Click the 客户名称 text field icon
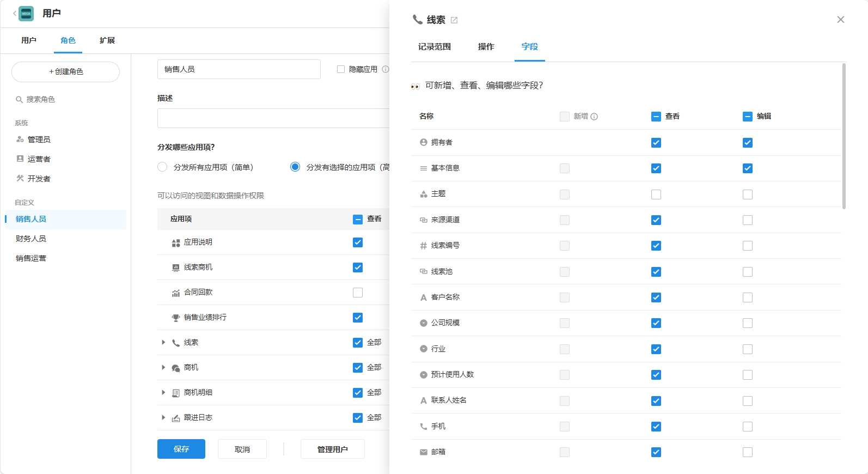This screenshot has width=868, height=474. [424, 297]
